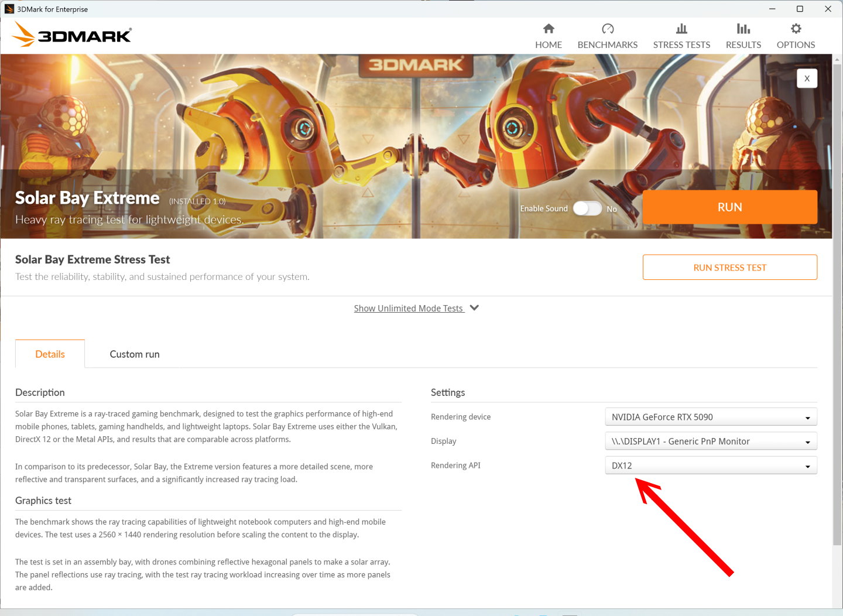
Task: Switch to the Custom run tab
Action: click(x=135, y=354)
